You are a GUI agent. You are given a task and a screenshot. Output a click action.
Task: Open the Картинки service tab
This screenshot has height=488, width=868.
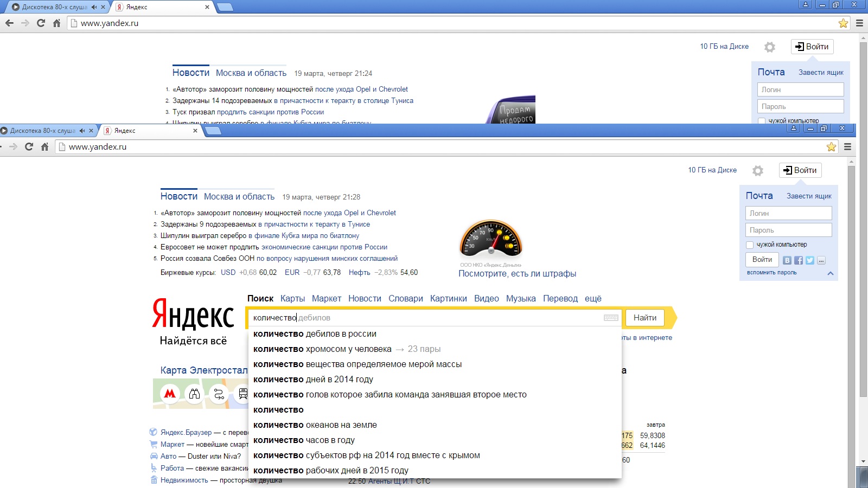(x=448, y=298)
